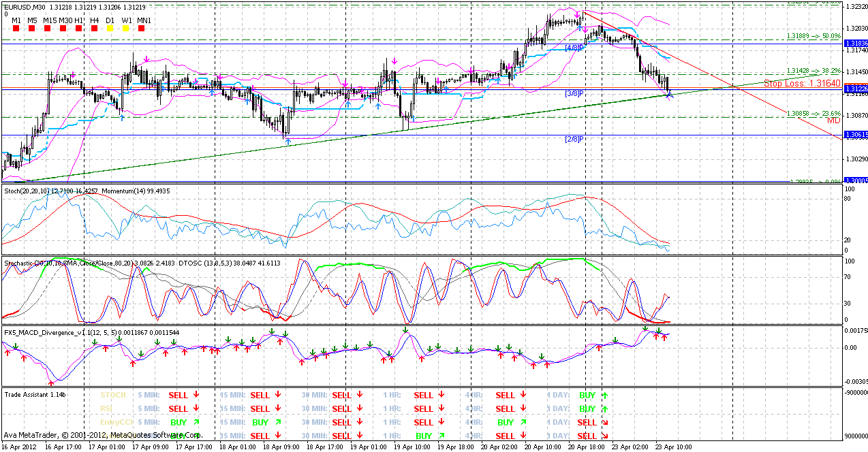
Task: Click the blue price tag 1.31836
Action: pos(856,43)
